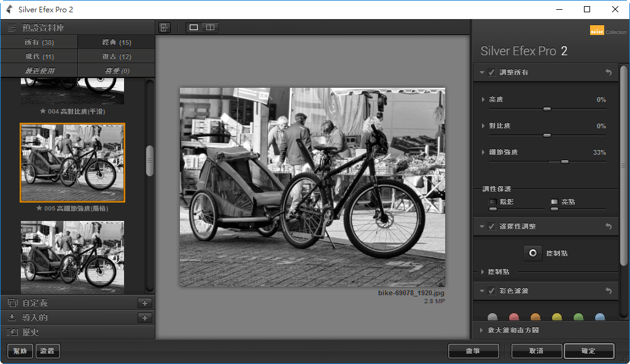Reset all 調整所有 adjustments with the undo arrow
This screenshot has height=364, width=630.
click(608, 72)
